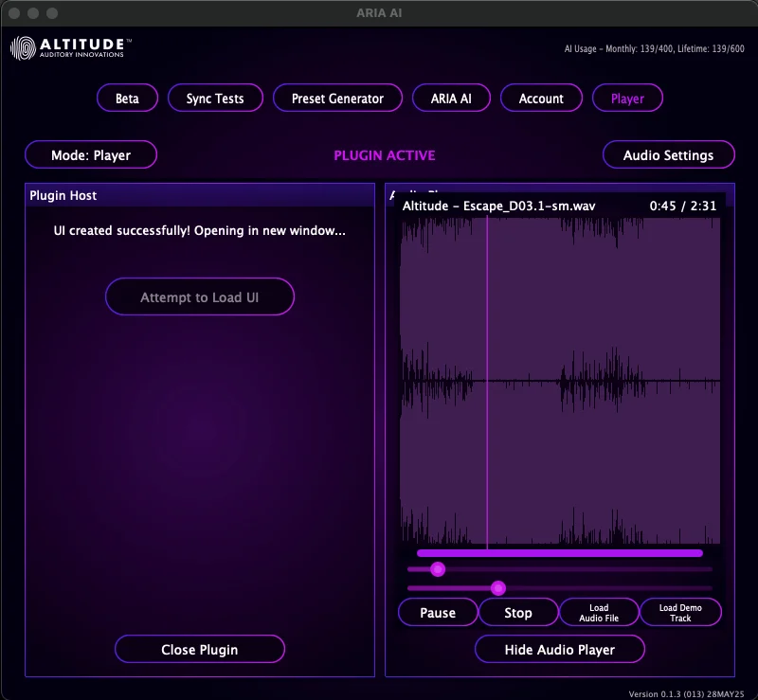Viewport: 758px width, 700px height.
Task: Open the Load Audio File dialog
Action: point(598,612)
